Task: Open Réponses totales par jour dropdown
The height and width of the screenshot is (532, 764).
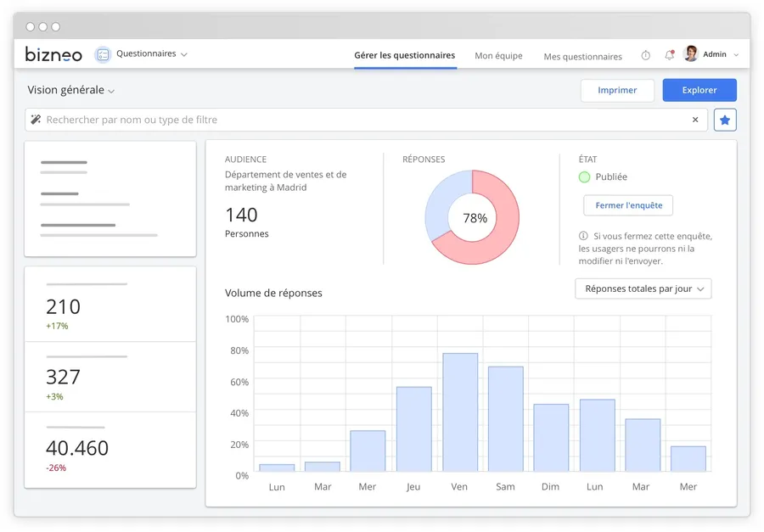Action: 643,288
